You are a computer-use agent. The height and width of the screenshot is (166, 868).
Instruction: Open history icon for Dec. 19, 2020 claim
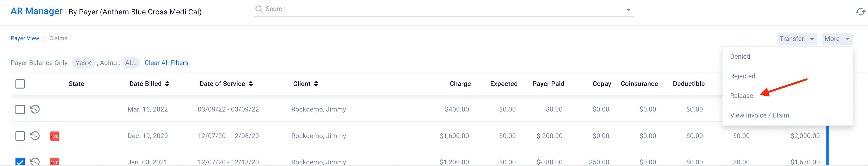coord(35,136)
